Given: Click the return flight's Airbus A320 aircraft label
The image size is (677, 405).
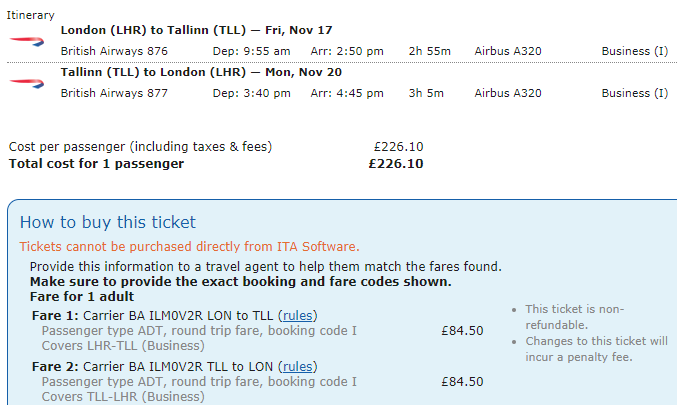Looking at the screenshot, I should (508, 93).
